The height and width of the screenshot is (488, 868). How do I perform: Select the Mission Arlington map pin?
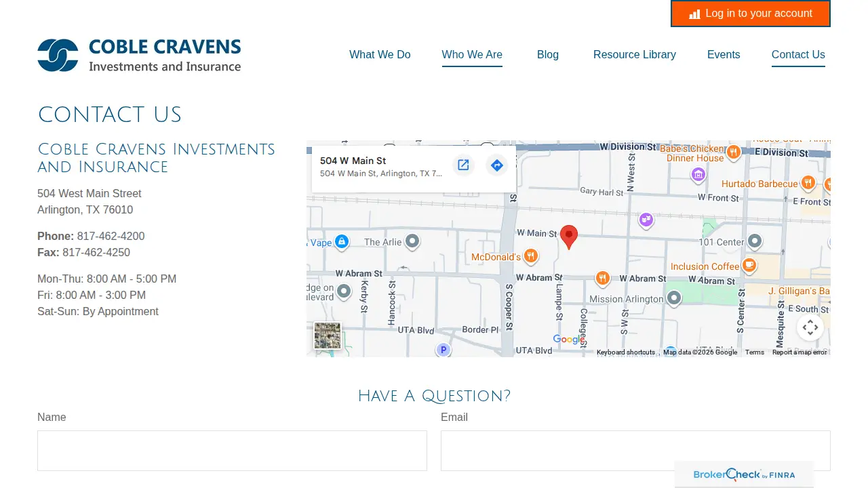(x=673, y=298)
